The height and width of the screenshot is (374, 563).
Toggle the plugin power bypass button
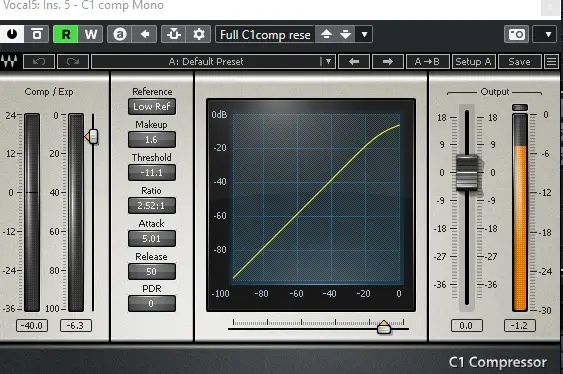12,34
